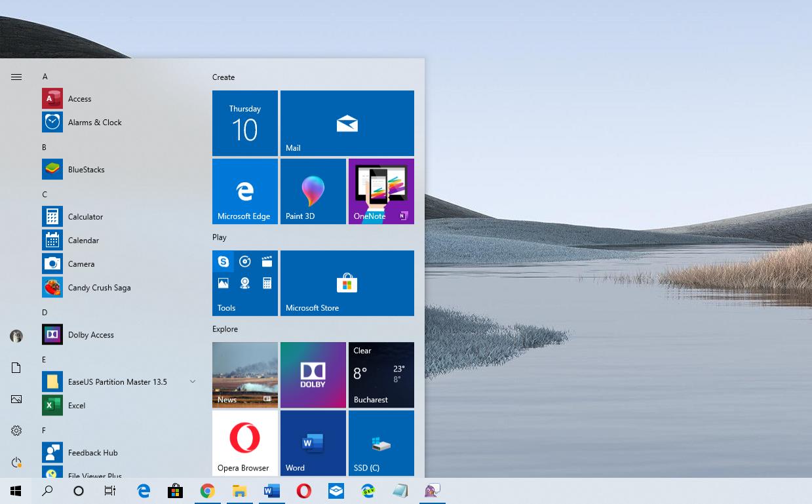Click the letter D section header
Screen dimensions: 812x504
click(x=45, y=313)
